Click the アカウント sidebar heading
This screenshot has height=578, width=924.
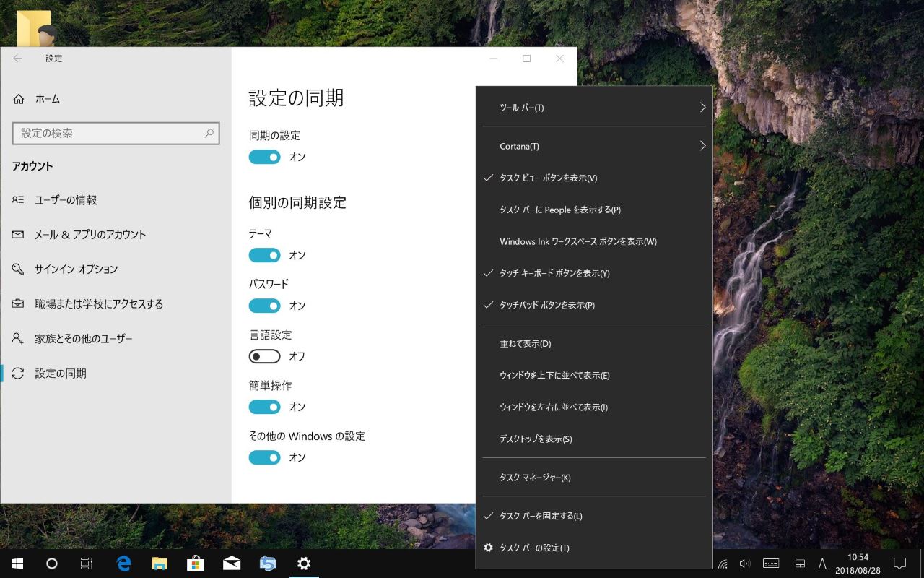tap(32, 166)
